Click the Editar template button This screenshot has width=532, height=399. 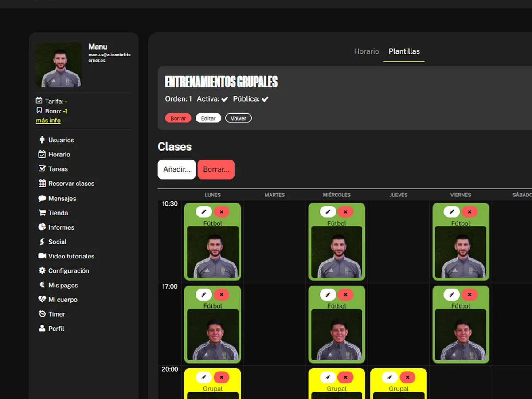(208, 118)
